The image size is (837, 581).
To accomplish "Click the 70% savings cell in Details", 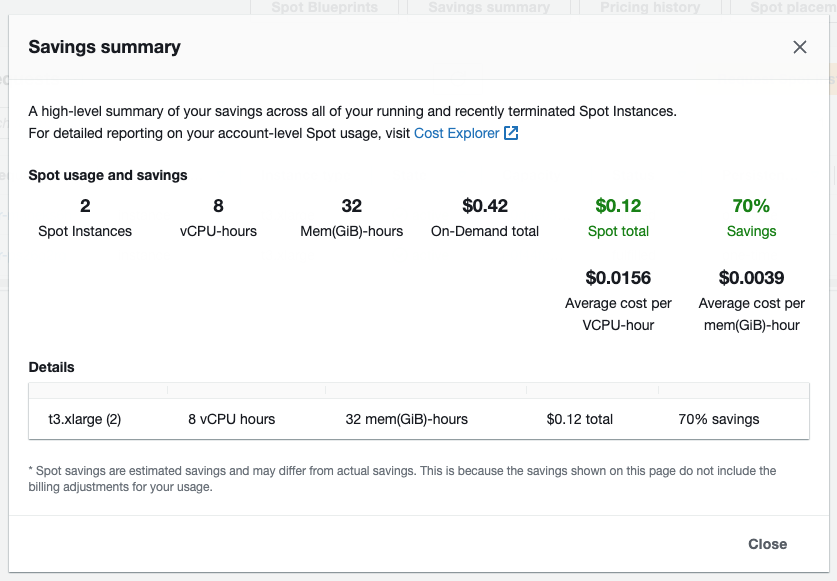I will 718,419.
